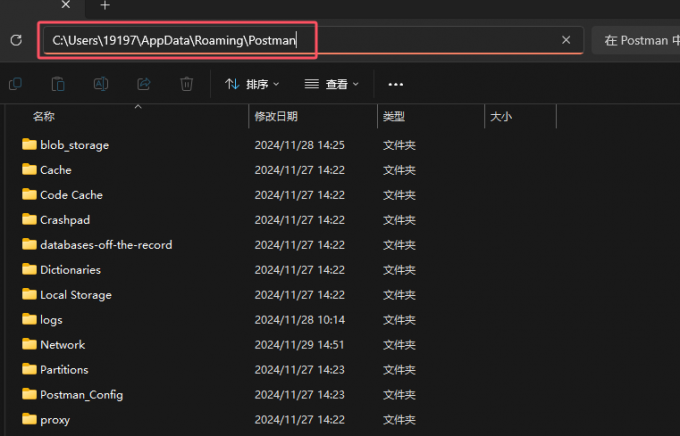Click the 文件夹 type of Cache row
Image resolution: width=680 pixels, height=436 pixels.
(x=399, y=170)
